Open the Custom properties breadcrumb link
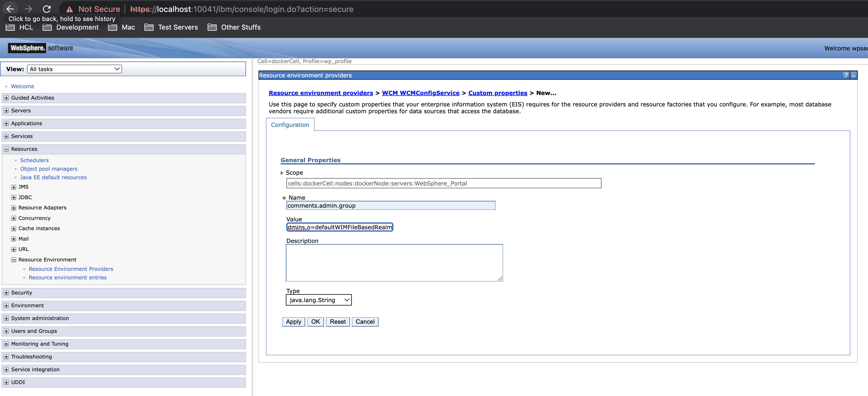The image size is (868, 396). (x=498, y=93)
